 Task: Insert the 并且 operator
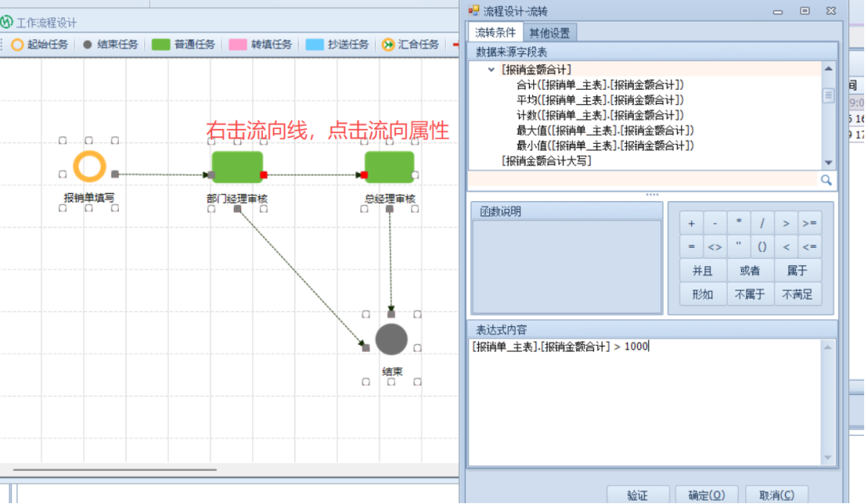[702, 270]
